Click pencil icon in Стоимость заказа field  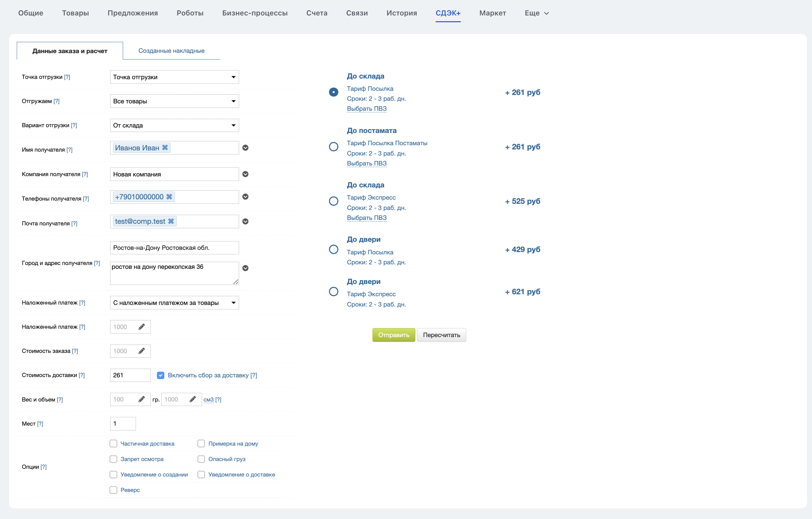pyautogui.click(x=142, y=351)
